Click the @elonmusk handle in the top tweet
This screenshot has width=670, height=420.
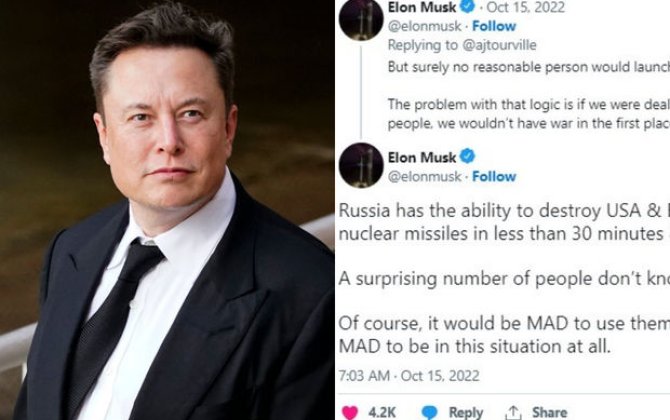tap(425, 26)
